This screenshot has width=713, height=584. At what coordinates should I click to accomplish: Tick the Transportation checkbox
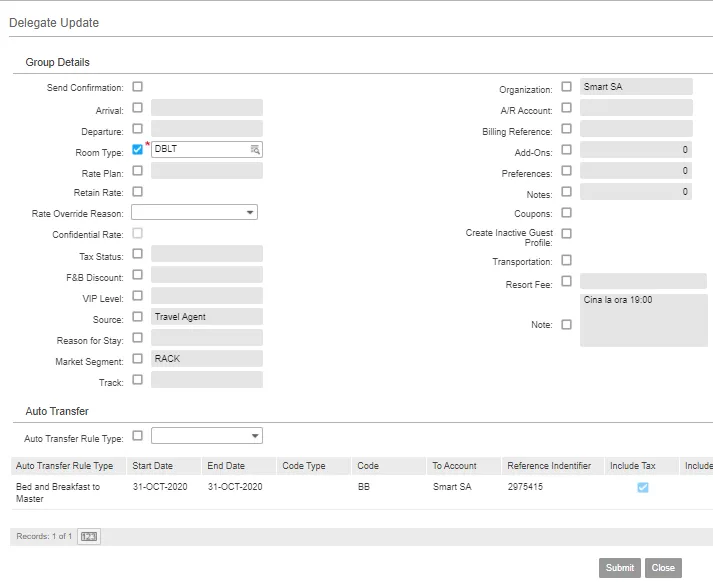(566, 260)
